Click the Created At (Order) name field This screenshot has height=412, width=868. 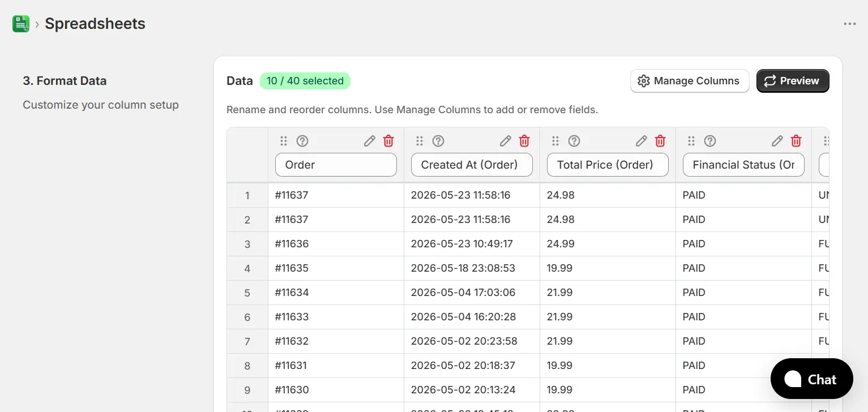pyautogui.click(x=472, y=165)
